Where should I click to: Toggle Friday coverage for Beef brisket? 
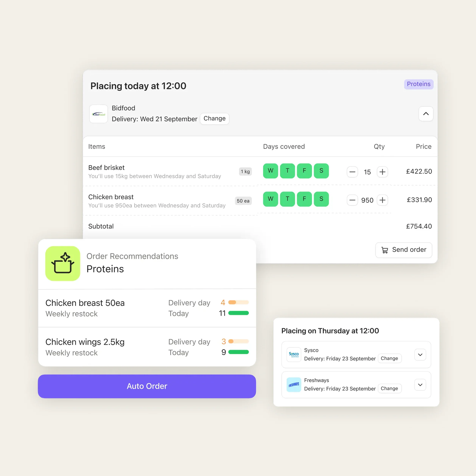pos(304,171)
